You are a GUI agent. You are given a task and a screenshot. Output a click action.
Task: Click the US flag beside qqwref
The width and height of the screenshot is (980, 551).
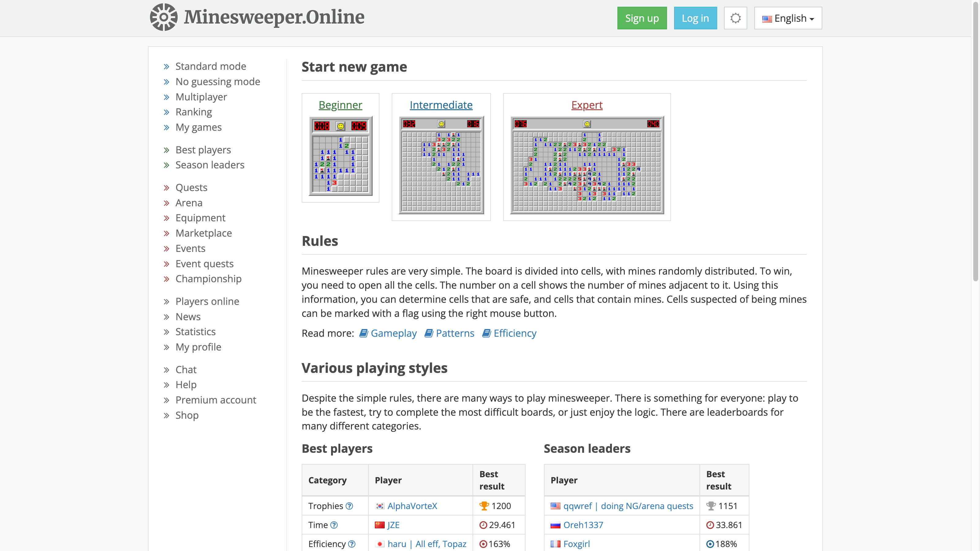point(556,506)
